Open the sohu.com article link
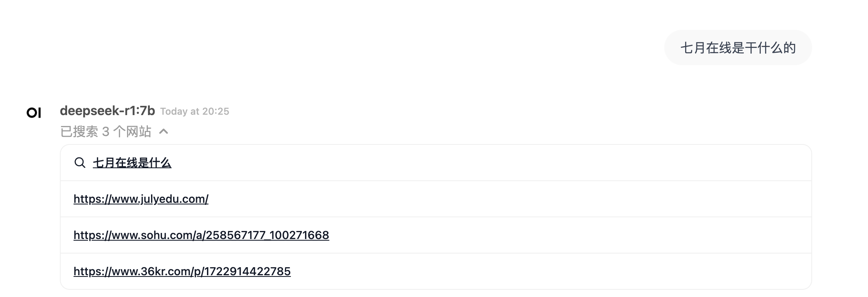The width and height of the screenshot is (868, 297). point(201,235)
